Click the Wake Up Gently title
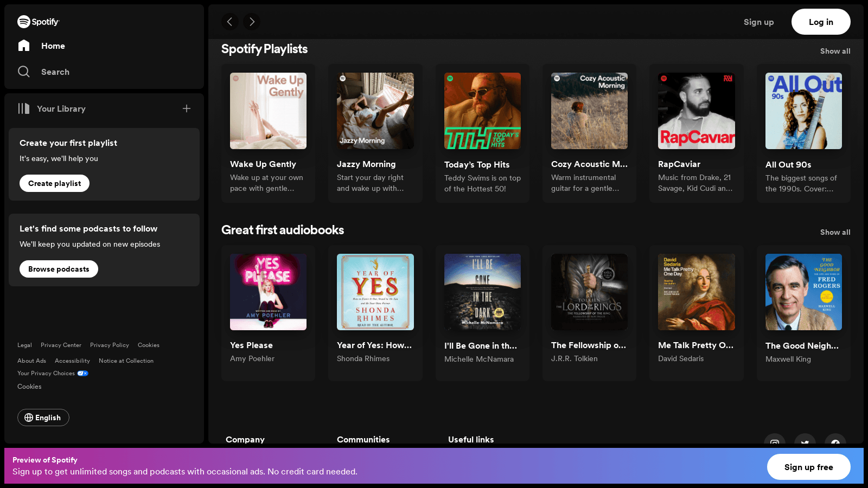The height and width of the screenshot is (488, 868). pos(263,164)
